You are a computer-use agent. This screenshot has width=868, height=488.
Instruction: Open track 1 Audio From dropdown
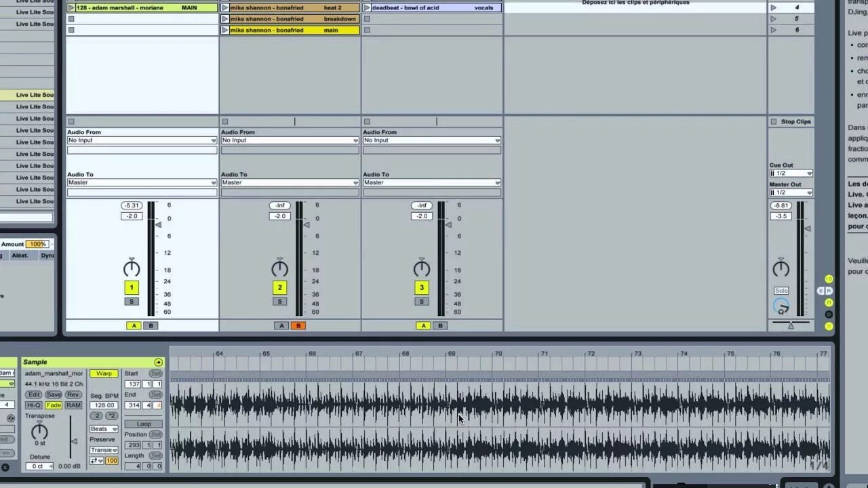(142, 140)
